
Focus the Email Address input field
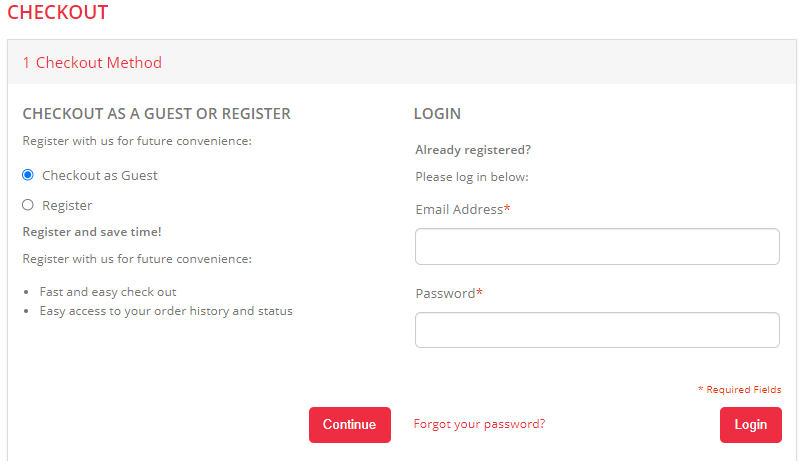(x=597, y=247)
